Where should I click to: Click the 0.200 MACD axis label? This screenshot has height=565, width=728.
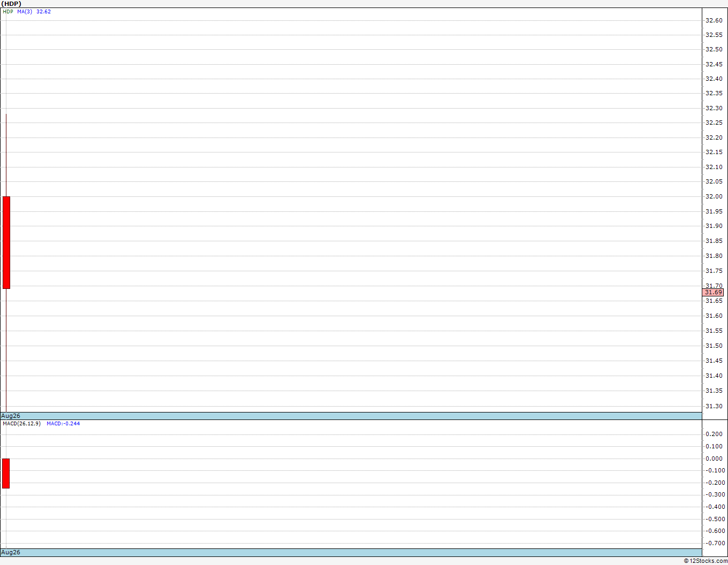714,434
